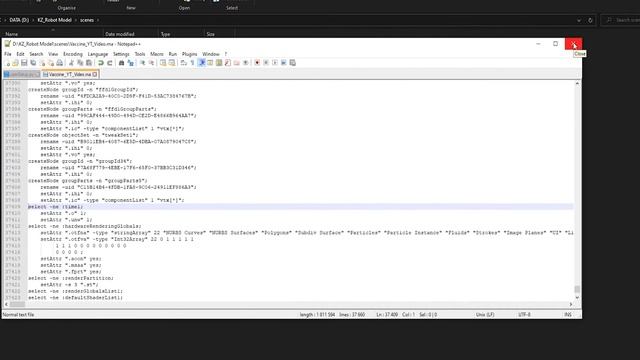Screen dimensions: 640x360
Task: Click the Close document toolbar icon
Action: pyautogui.click(x=42, y=63)
